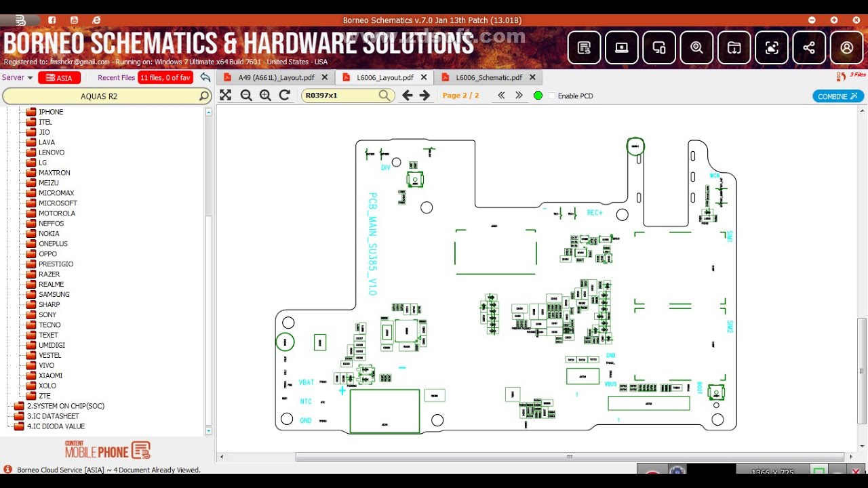Open the Server dropdown

[17, 77]
